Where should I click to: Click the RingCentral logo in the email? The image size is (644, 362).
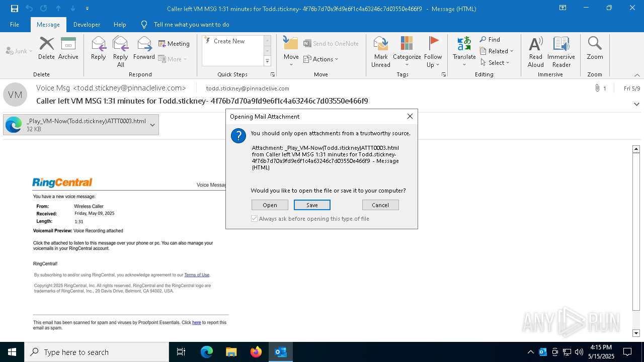[62, 183]
